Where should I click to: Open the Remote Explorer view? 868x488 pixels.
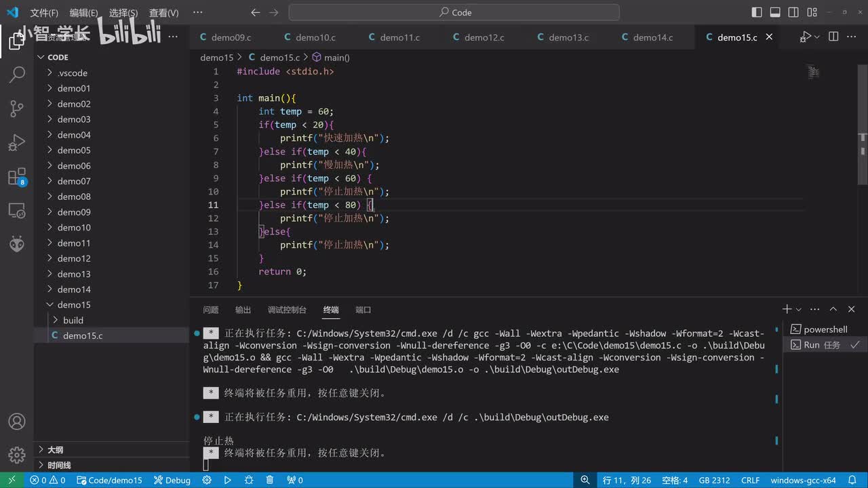click(17, 211)
